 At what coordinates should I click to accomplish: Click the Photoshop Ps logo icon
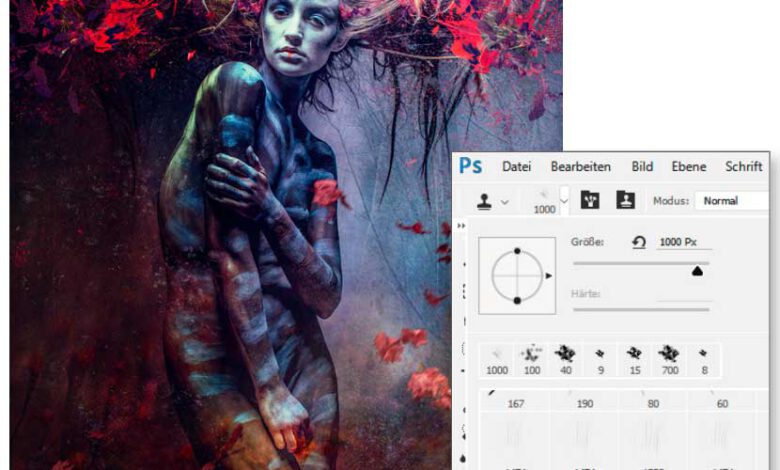click(x=470, y=165)
